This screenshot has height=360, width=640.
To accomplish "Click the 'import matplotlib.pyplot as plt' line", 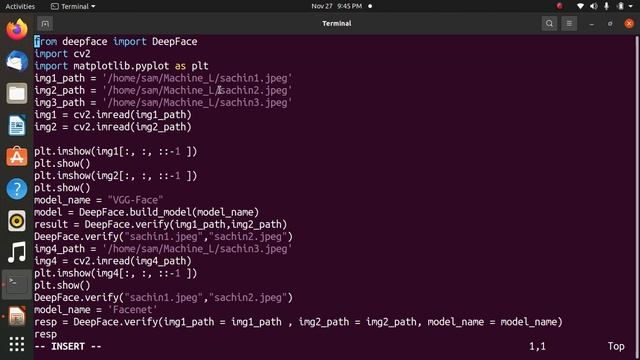I will (x=121, y=66).
